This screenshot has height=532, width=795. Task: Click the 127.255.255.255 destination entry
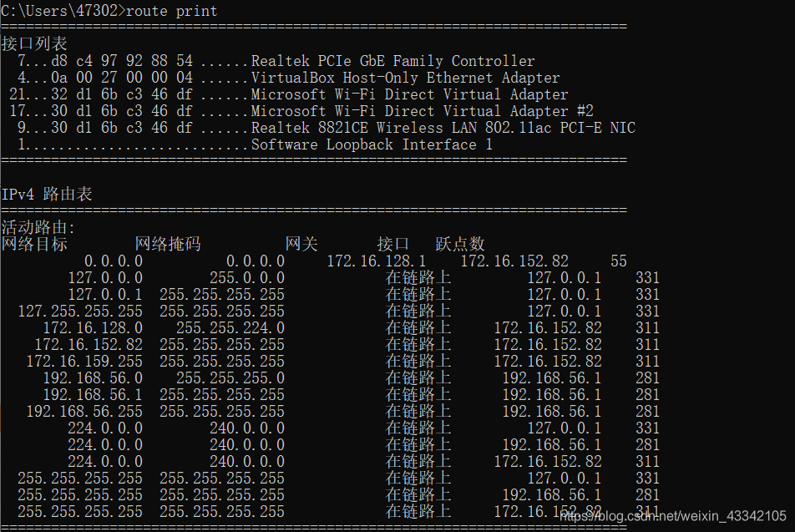(80, 312)
